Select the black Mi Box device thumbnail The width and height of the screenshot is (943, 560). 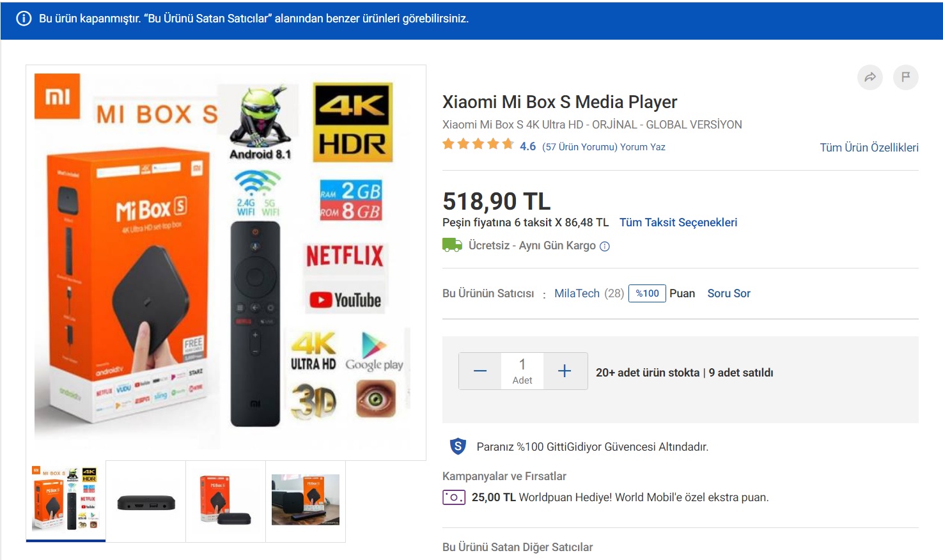[x=146, y=502]
